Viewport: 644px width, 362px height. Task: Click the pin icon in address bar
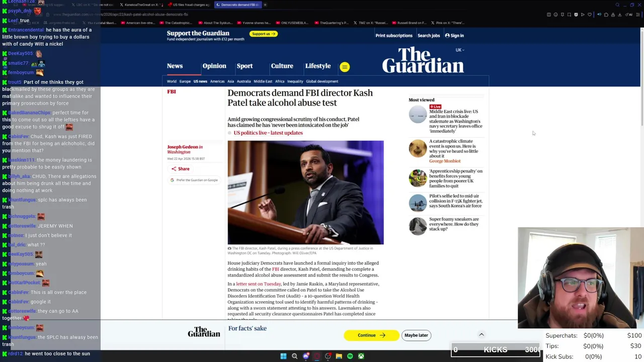[x=562, y=15]
